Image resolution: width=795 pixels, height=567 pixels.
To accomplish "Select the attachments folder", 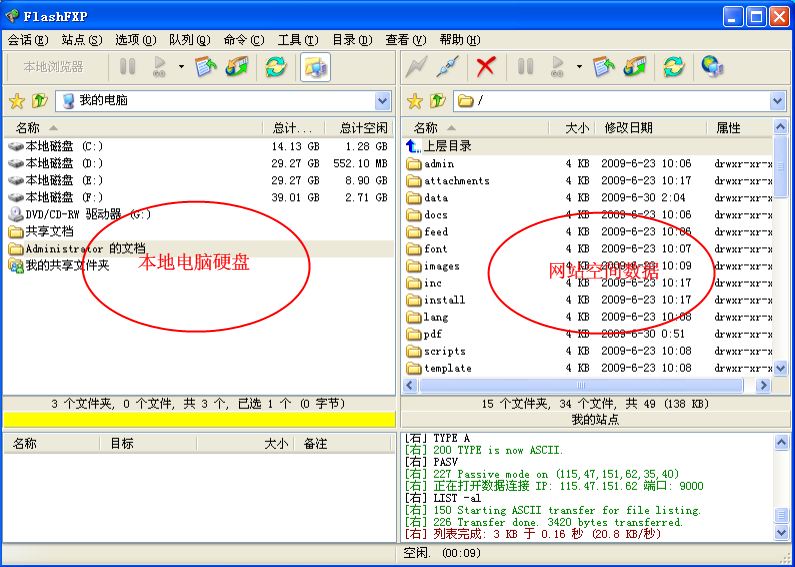I will [456, 181].
